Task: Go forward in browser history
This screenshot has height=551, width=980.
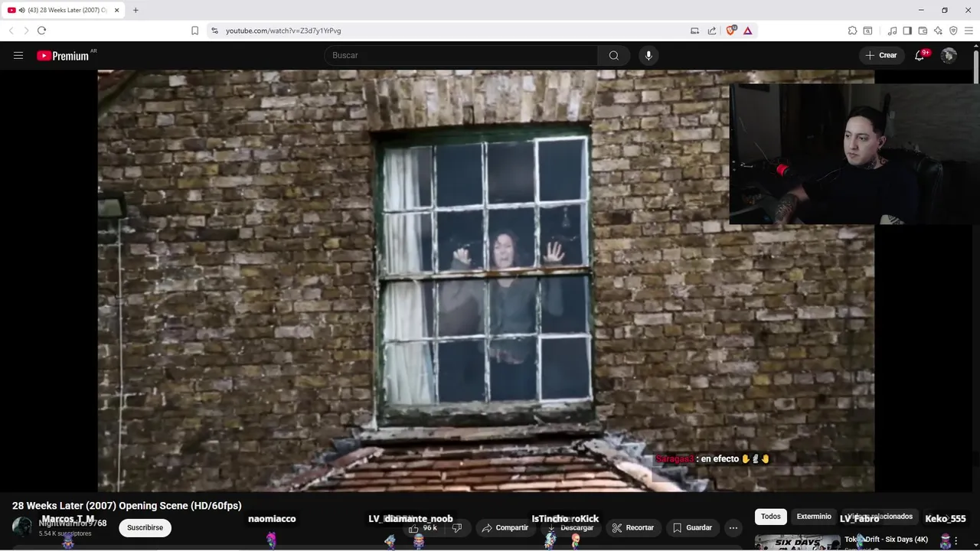Action: coord(26,31)
